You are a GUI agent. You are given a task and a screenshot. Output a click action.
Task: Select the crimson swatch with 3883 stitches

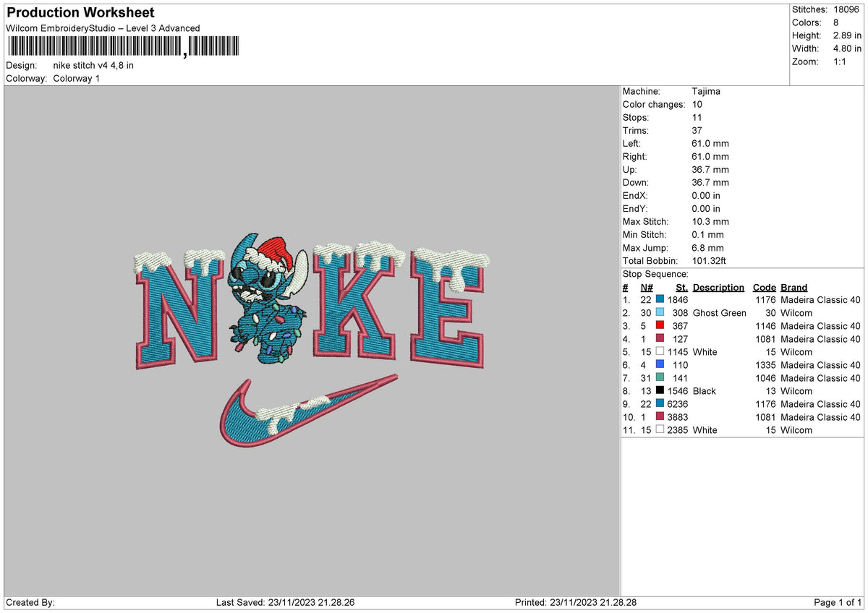[660, 417]
